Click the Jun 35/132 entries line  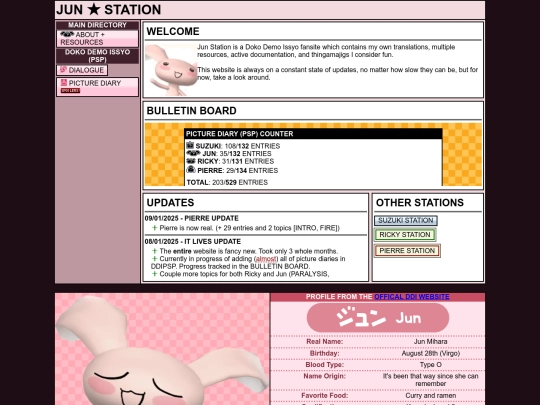[x=229, y=154]
